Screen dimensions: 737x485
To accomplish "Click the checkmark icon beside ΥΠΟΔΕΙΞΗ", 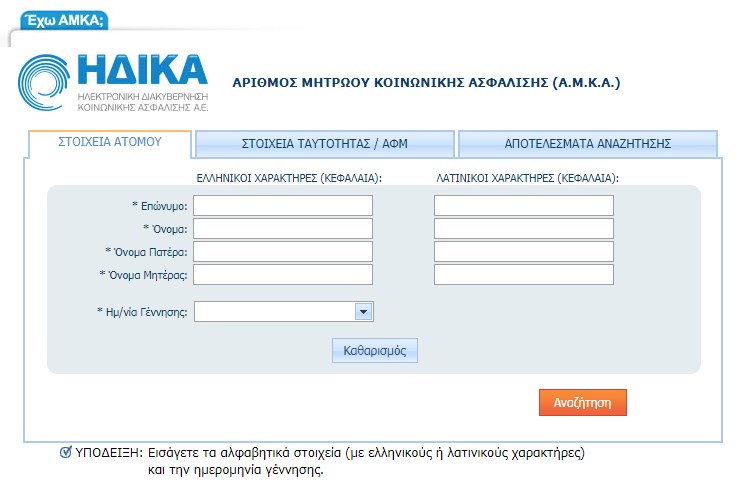I will [66, 452].
